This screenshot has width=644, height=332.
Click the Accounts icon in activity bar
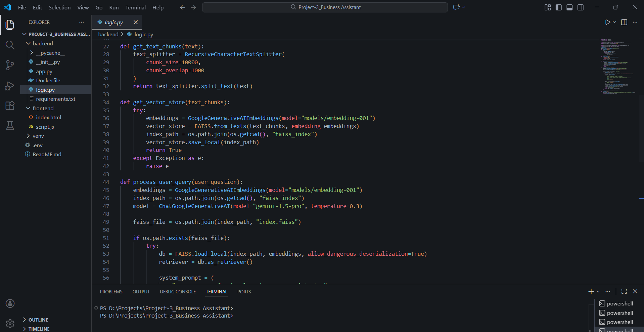point(10,303)
